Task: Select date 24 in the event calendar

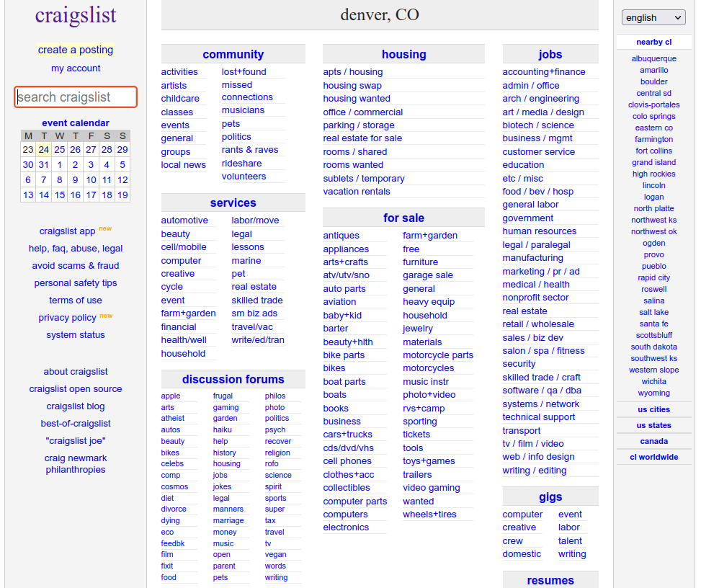Action: click(44, 149)
